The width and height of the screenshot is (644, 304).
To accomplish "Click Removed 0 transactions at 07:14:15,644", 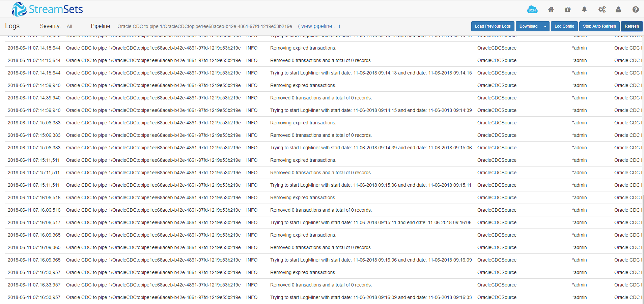I will tap(321, 60).
